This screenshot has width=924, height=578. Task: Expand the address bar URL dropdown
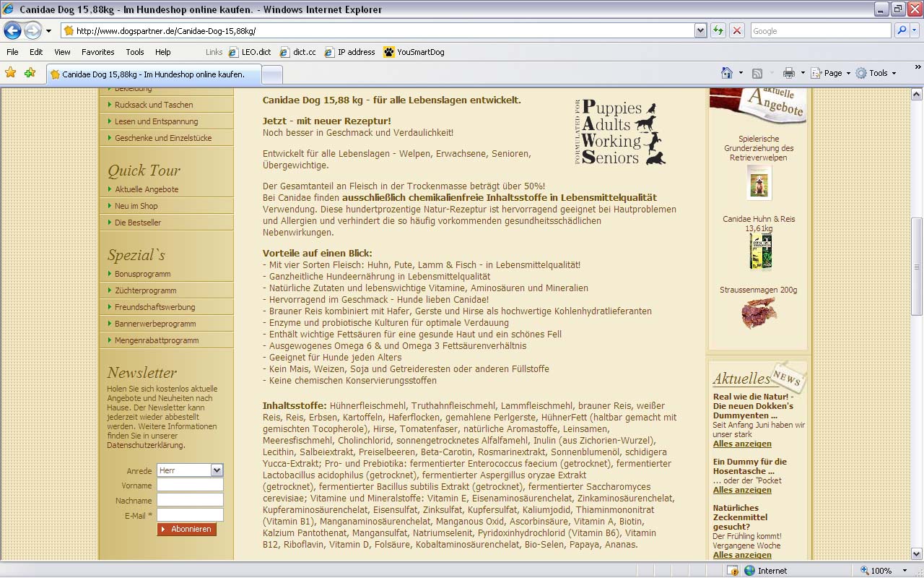pyautogui.click(x=700, y=30)
